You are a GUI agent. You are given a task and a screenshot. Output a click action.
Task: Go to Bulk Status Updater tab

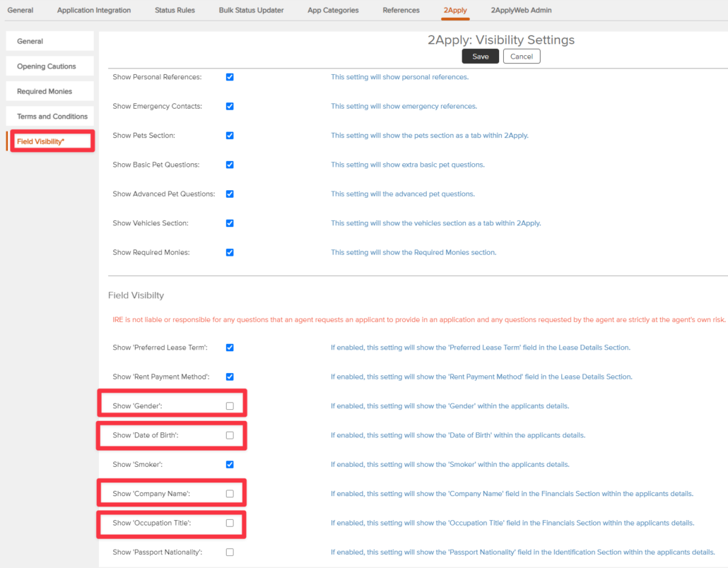251,10
